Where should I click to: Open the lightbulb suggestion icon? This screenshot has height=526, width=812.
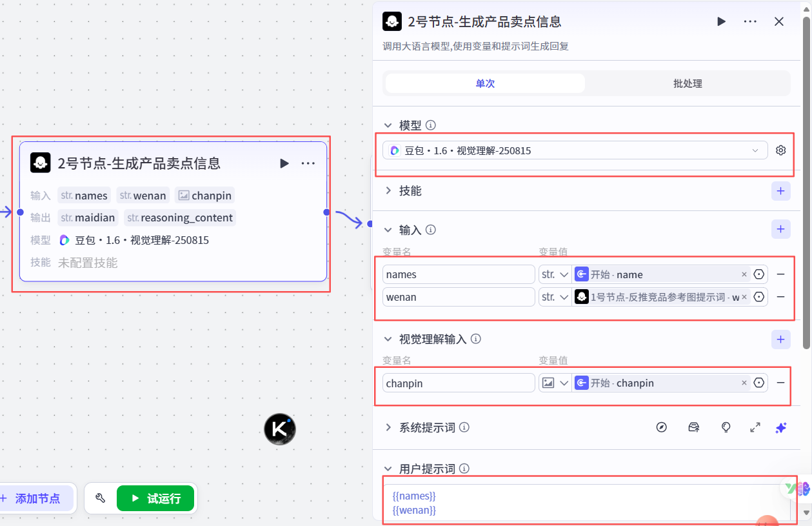[726, 427]
